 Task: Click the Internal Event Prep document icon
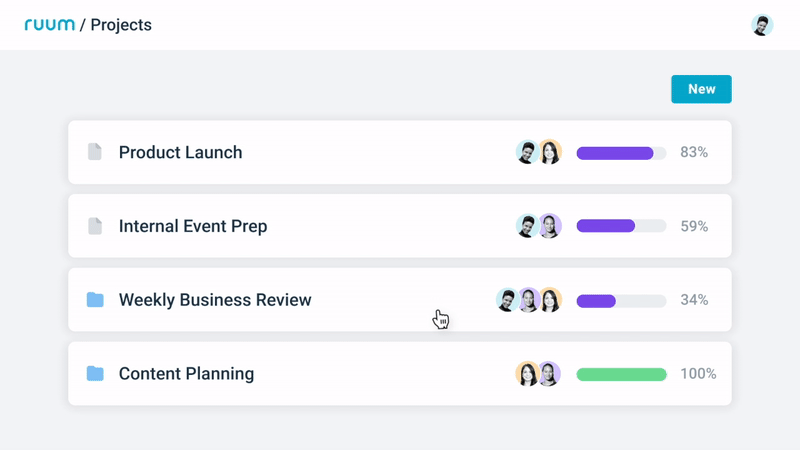[95, 226]
